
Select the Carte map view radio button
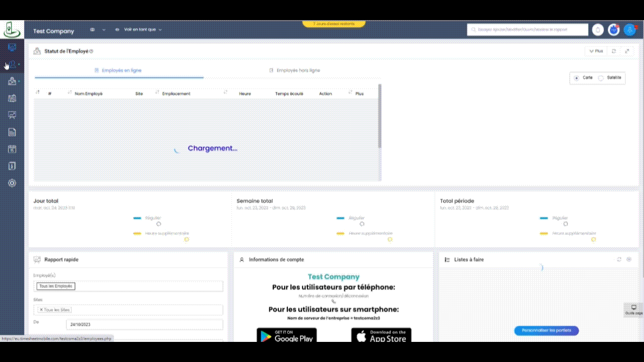pyautogui.click(x=577, y=78)
